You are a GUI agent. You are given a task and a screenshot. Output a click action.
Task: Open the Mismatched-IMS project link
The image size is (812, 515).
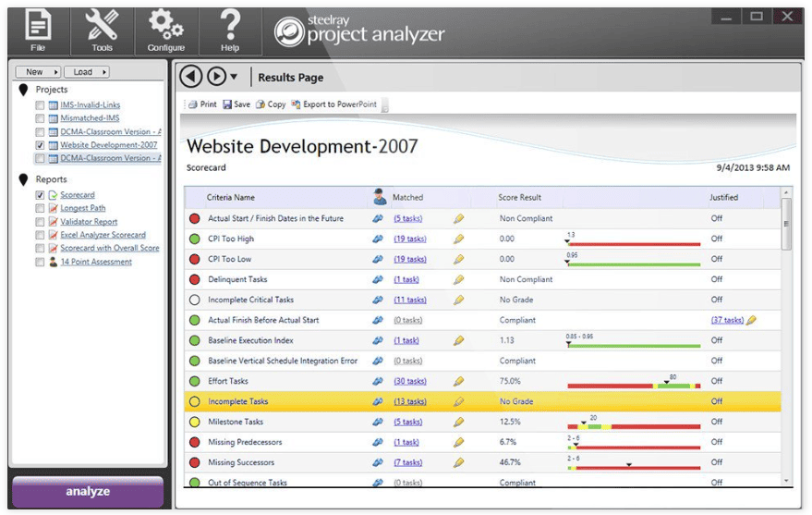coord(90,118)
